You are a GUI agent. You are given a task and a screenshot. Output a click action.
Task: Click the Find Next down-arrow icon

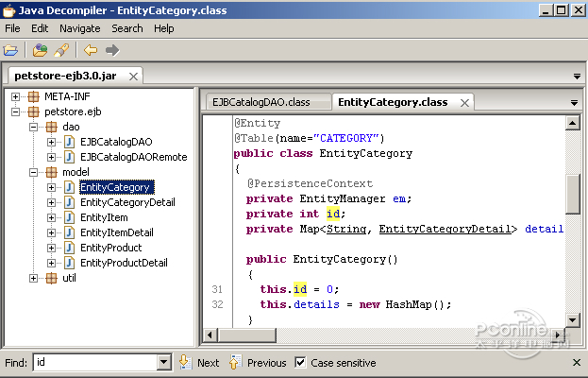185,362
